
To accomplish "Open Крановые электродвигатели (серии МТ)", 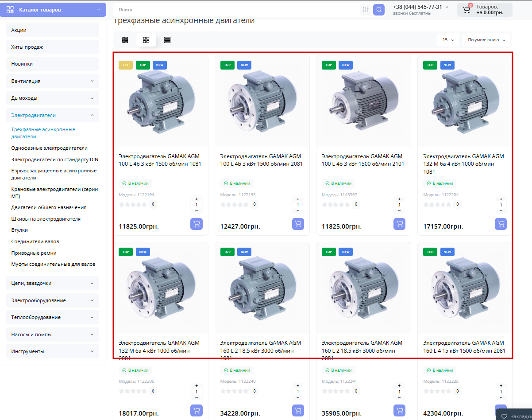I will pyautogui.click(x=55, y=193).
